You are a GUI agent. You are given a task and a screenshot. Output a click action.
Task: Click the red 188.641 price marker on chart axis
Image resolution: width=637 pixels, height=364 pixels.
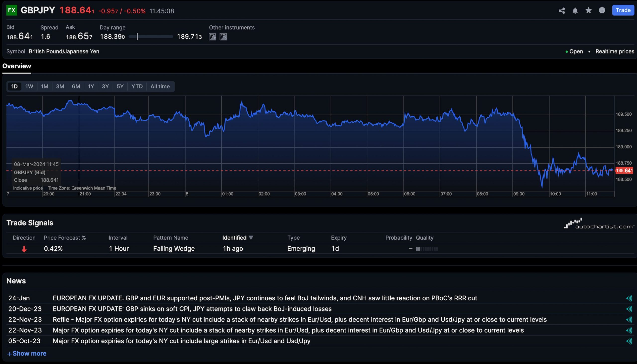[624, 171]
